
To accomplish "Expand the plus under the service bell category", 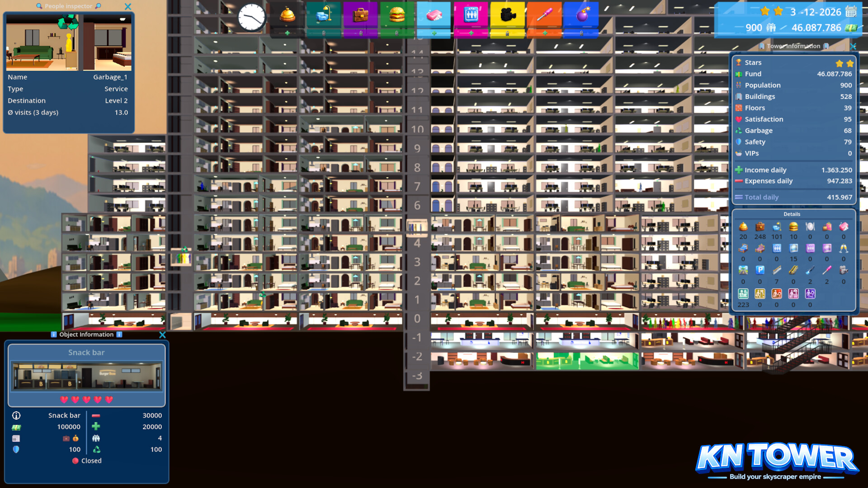I will click(288, 33).
